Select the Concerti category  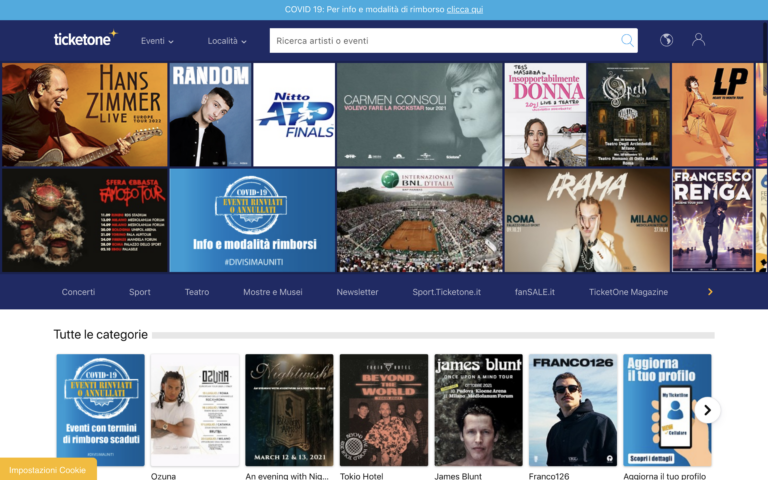[x=78, y=292]
